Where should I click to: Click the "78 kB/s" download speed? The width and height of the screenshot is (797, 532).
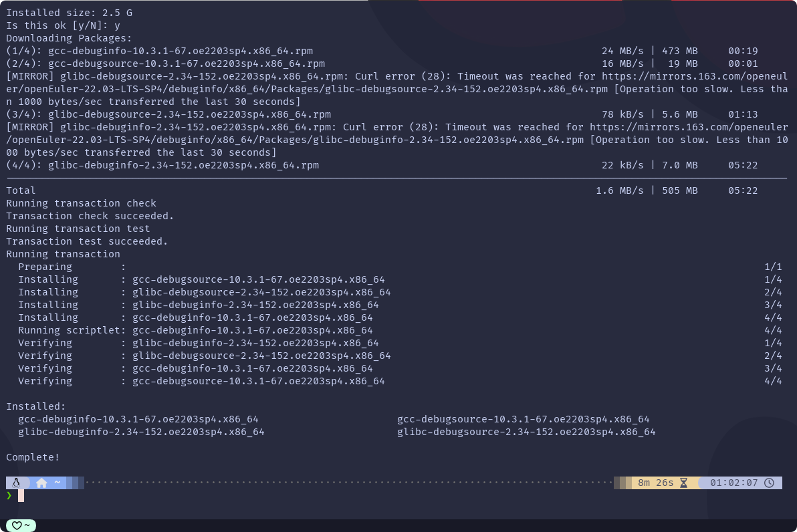(x=622, y=114)
